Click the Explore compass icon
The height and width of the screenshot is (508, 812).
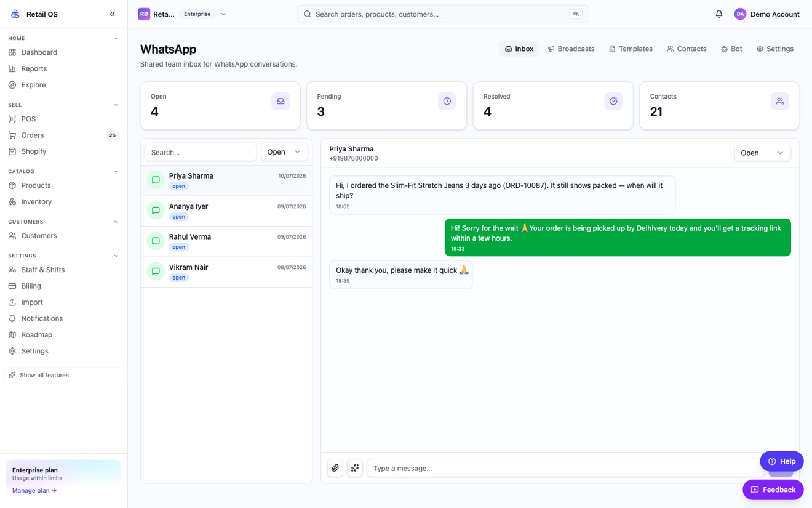[12, 85]
